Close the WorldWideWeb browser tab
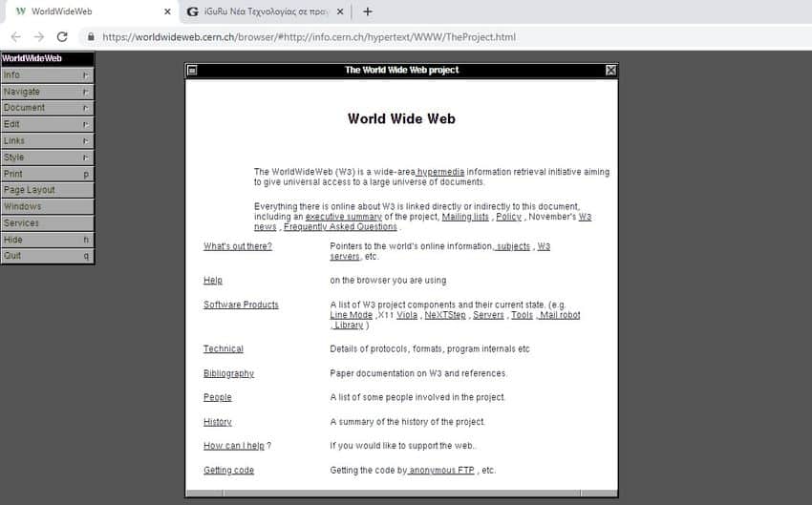The height and width of the screenshot is (505, 812). click(167, 11)
